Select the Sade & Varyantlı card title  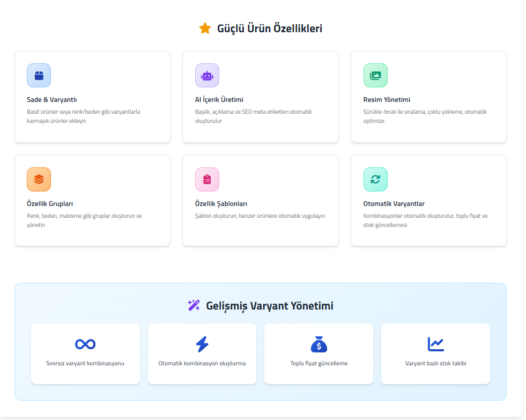pyautogui.click(x=52, y=100)
